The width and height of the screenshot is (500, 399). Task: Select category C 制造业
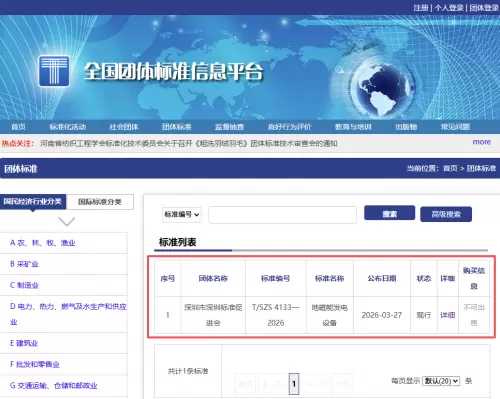coord(24,285)
